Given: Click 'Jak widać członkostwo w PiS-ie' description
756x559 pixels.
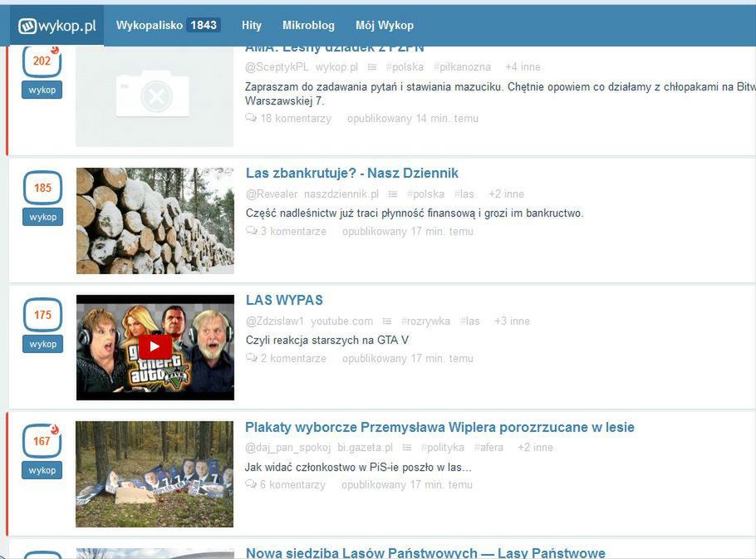Looking at the screenshot, I should click(x=358, y=467).
